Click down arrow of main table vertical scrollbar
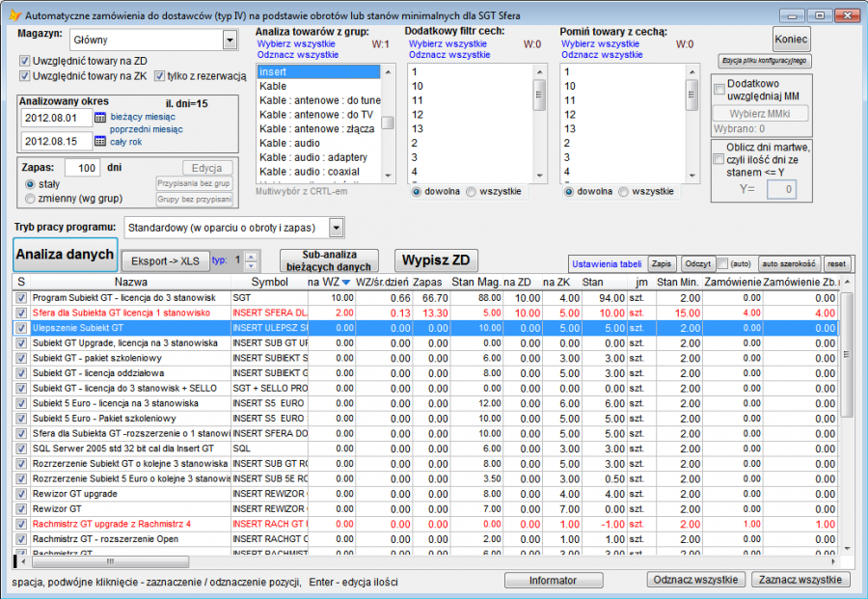This screenshot has width=868, height=599. [847, 548]
